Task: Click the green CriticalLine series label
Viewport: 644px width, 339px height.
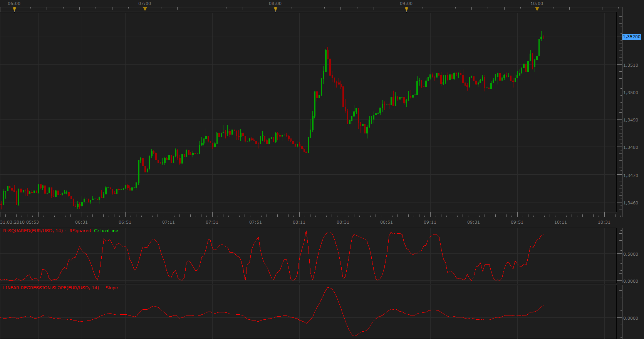Action: [106, 231]
